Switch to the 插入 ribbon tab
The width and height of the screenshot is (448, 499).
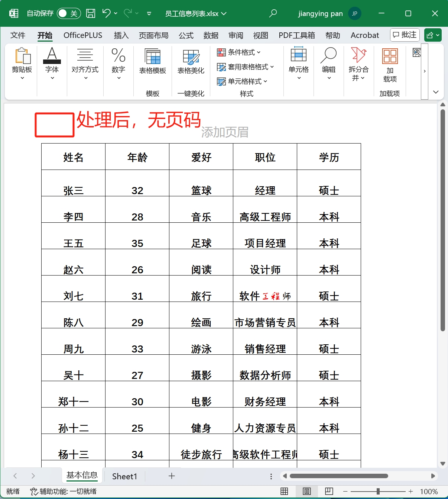point(121,35)
